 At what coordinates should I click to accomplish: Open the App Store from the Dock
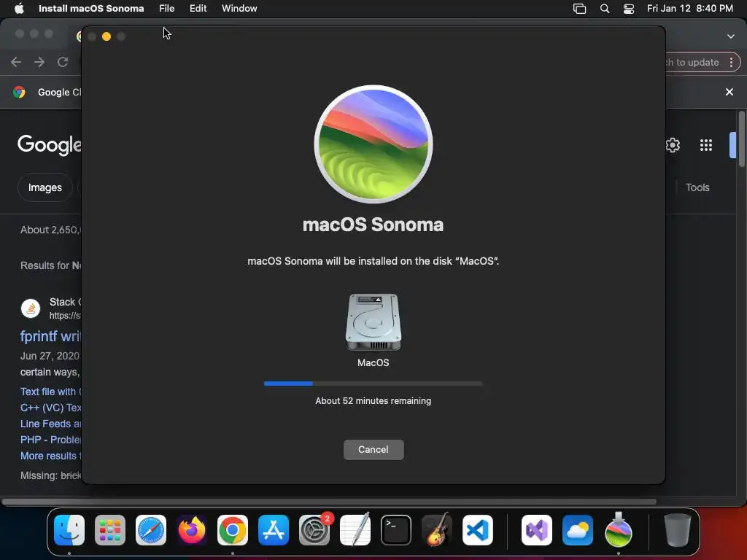tap(274, 530)
